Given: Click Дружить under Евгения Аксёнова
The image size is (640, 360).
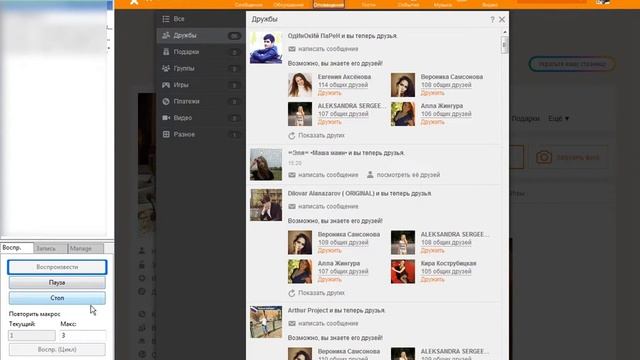Looking at the screenshot, I should pos(329,93).
